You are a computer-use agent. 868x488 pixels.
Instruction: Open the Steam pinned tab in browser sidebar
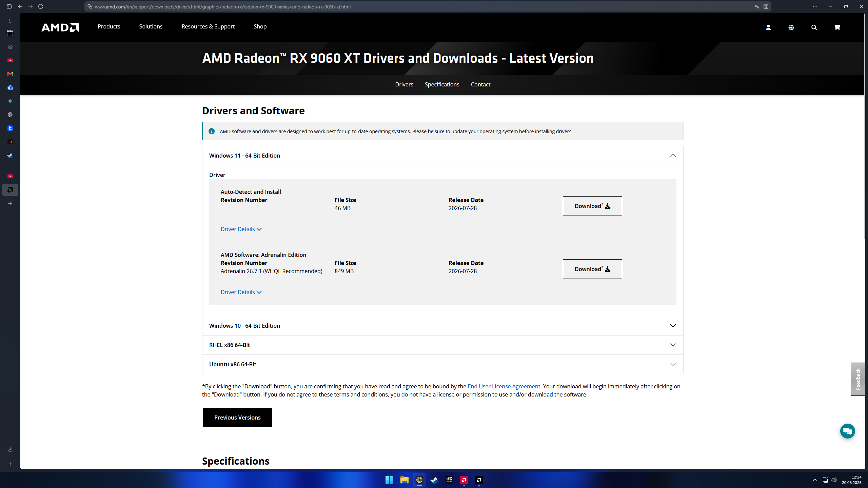10,156
